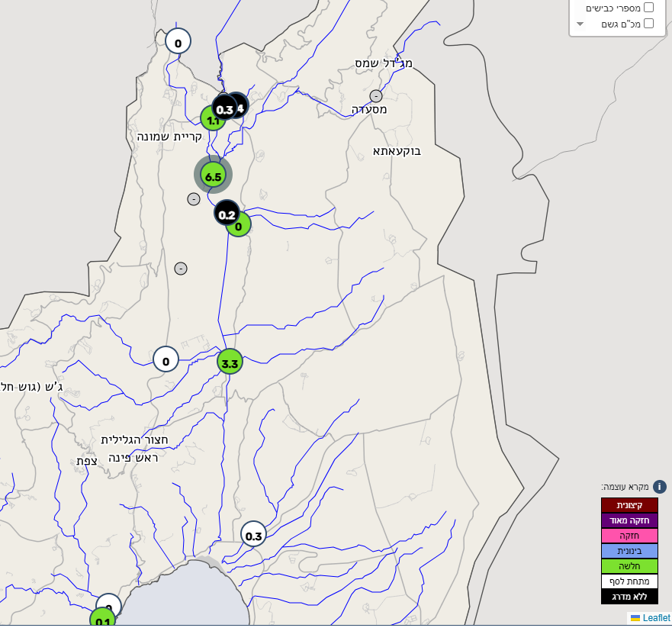Screen dimensions: 672x644
Task: Click the קריית שמונה town label
Action: (169, 137)
